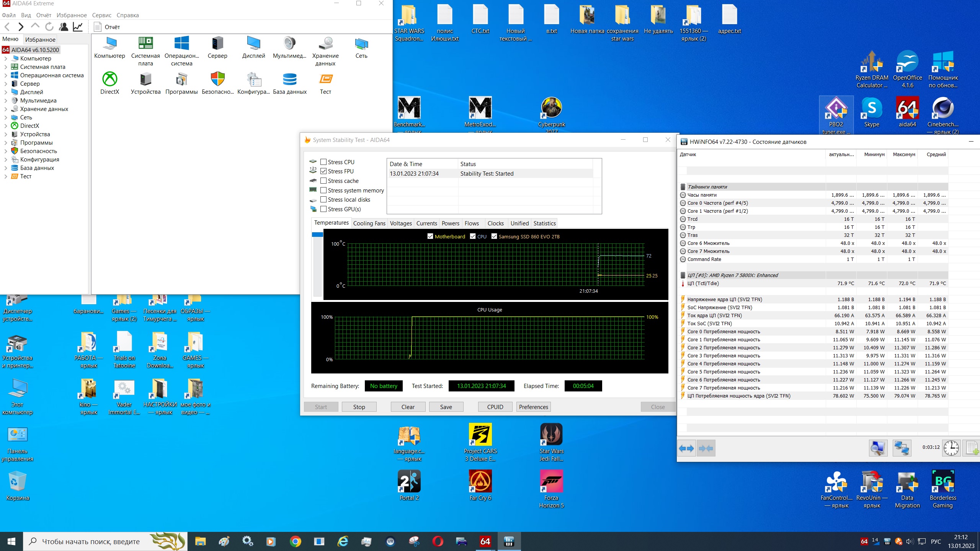This screenshot has height=551, width=980.
Task: Click the refresh toolbar arrow icon
Action: click(49, 27)
